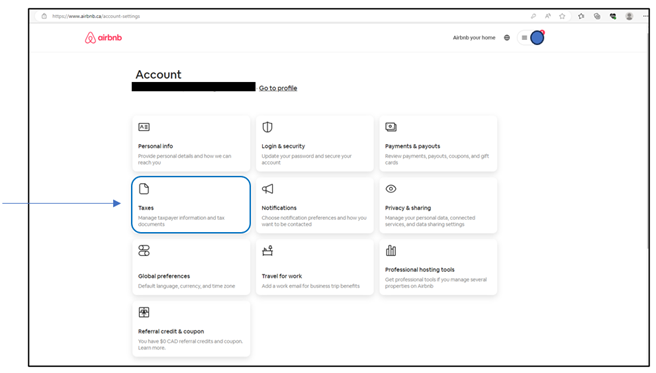Click the briefcase desk icon for Travel for work

(267, 250)
